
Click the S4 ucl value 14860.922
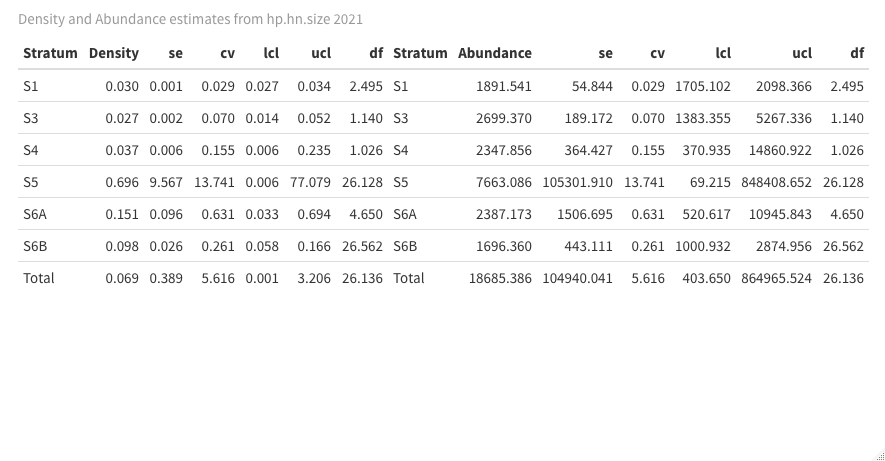(780, 151)
